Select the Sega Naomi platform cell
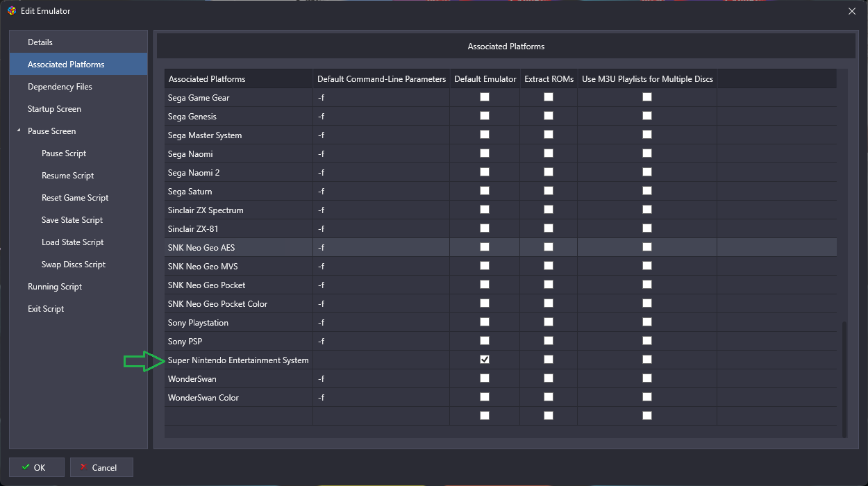 [238, 154]
